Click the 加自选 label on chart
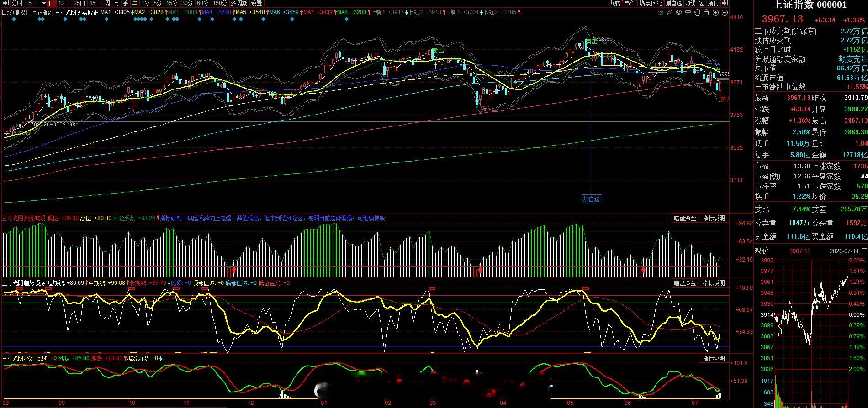This screenshot has width=868, height=408. (591, 199)
